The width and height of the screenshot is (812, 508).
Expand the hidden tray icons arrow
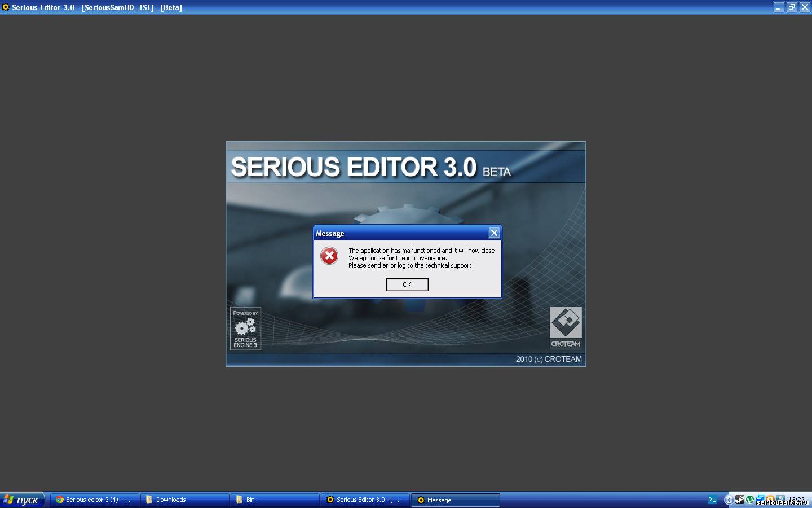point(729,500)
